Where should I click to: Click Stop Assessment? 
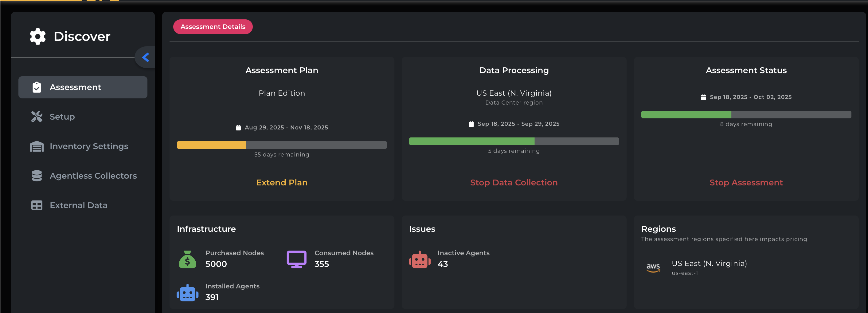pos(746,182)
